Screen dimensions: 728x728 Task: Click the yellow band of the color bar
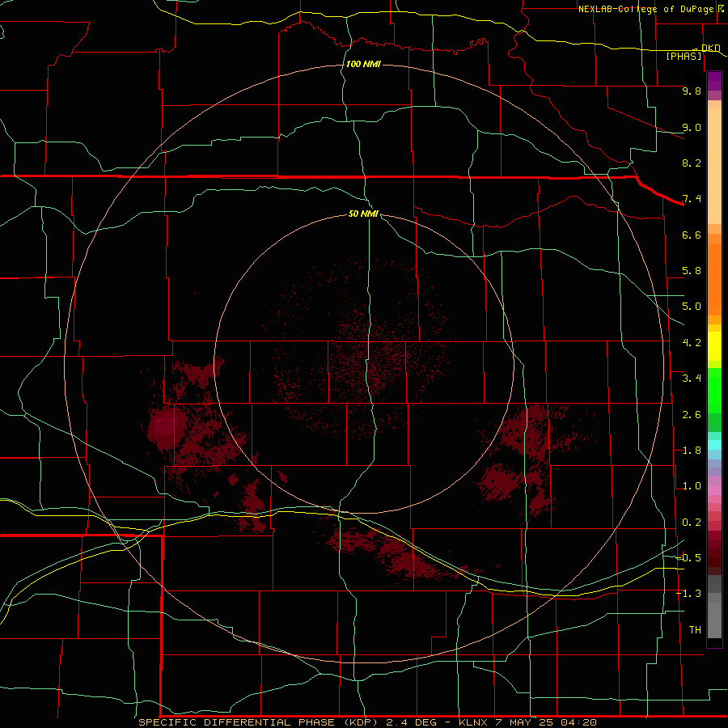(x=714, y=346)
